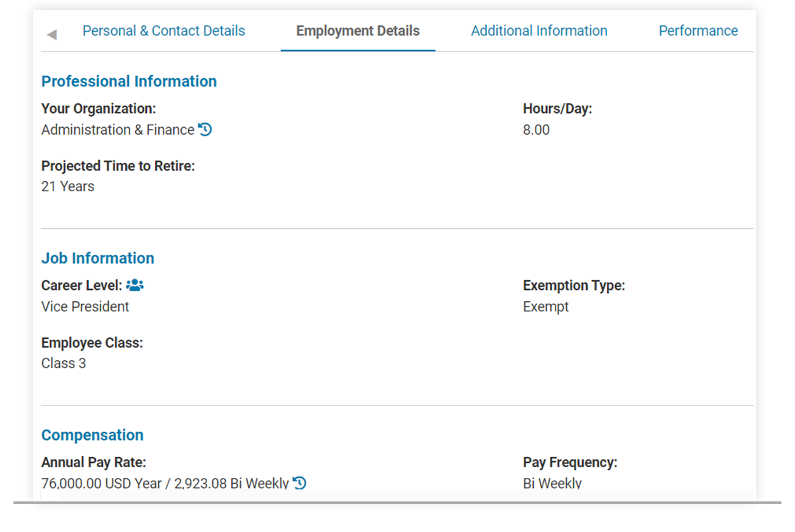The width and height of the screenshot is (795, 532).
Task: Click the Administration & Finance organization text
Action: pyautogui.click(x=116, y=129)
